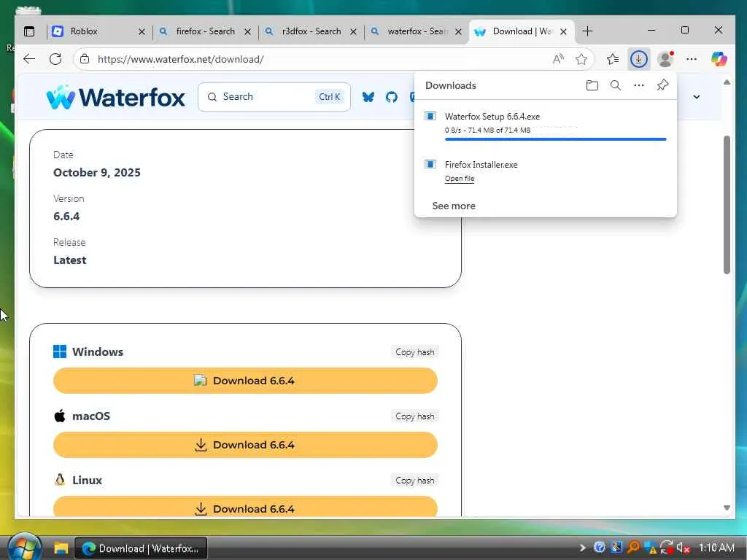Download 6.6.4 for Windows
747x560 pixels.
pos(245,381)
